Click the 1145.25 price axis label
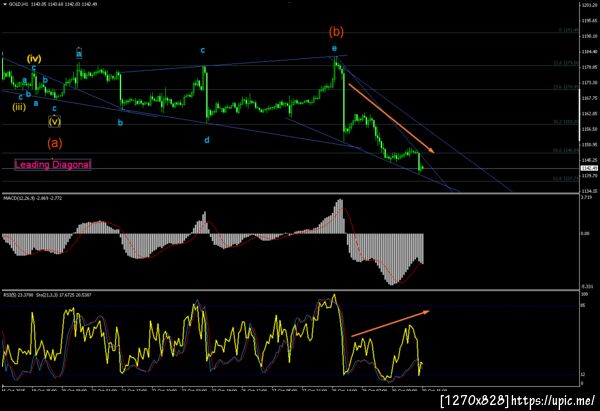The image size is (600, 411). tap(589, 160)
